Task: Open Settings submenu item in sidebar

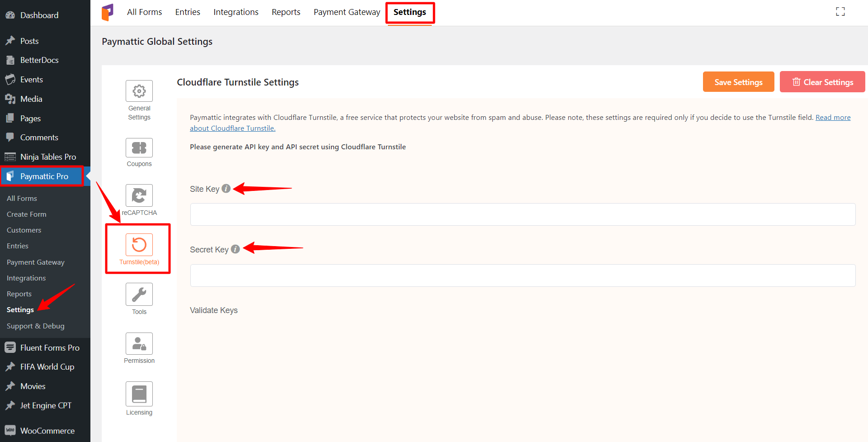Action: (x=20, y=309)
